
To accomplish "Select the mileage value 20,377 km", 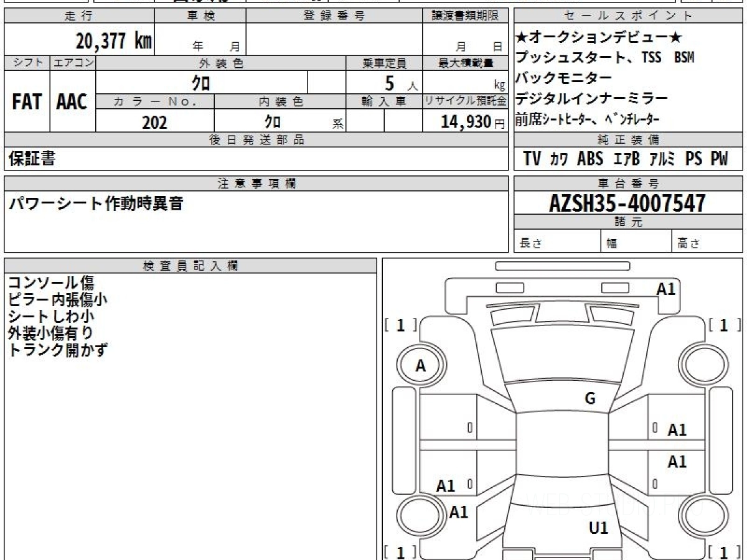I will tap(113, 41).
